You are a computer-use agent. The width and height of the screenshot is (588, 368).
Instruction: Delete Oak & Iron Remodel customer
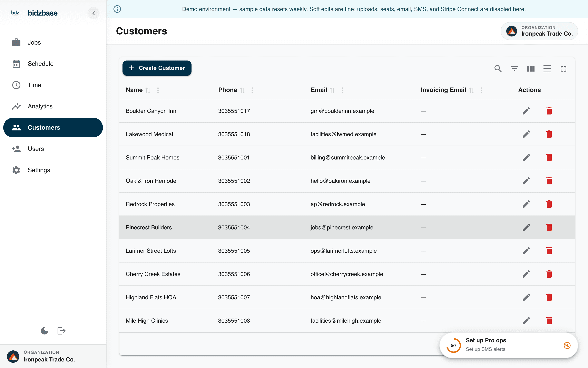(x=549, y=181)
